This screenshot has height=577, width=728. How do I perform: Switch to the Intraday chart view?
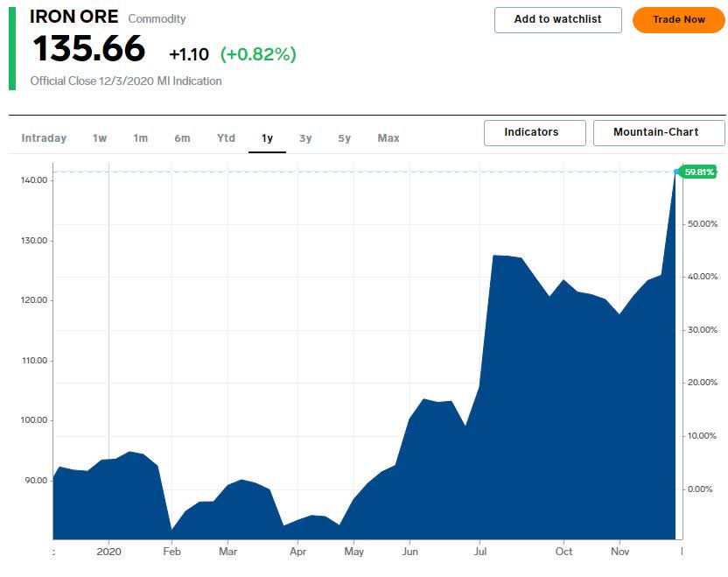(45, 137)
